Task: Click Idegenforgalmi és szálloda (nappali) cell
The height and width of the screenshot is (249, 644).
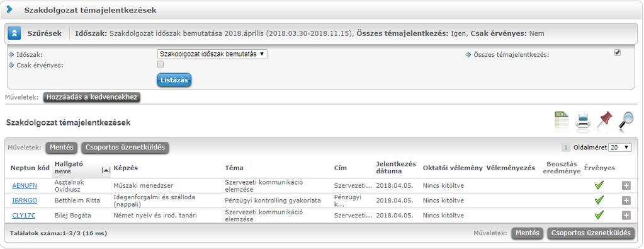Action: click(154, 200)
